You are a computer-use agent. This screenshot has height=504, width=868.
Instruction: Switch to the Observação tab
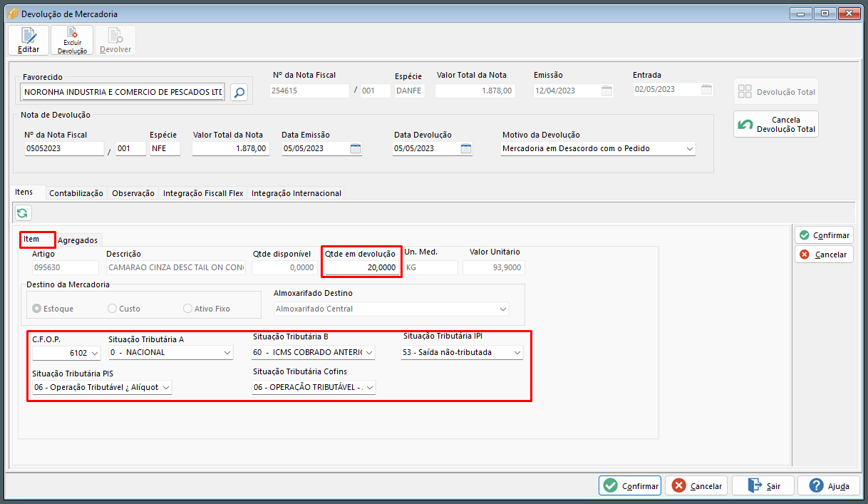click(x=133, y=193)
